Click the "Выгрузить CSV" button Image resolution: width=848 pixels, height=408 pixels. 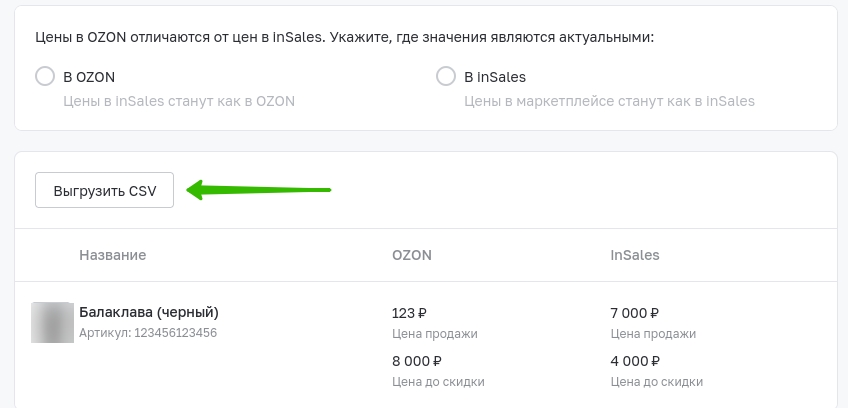[104, 190]
